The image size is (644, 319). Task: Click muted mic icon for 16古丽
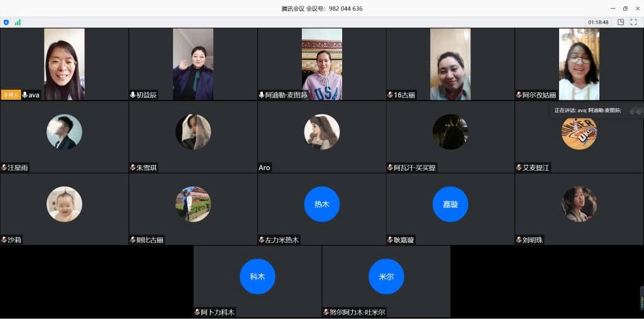390,95
